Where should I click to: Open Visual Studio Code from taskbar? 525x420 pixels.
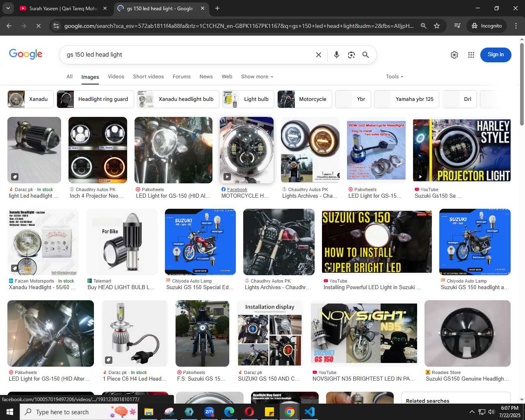(x=310, y=412)
